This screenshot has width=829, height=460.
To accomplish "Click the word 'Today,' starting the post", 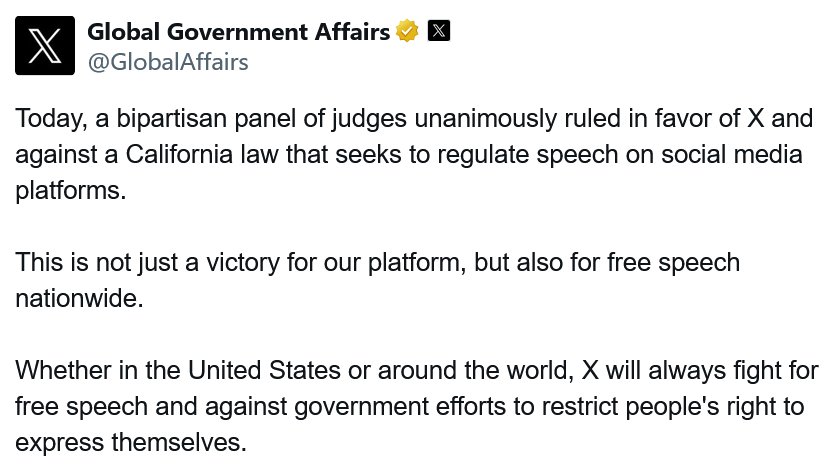I will (x=51, y=119).
